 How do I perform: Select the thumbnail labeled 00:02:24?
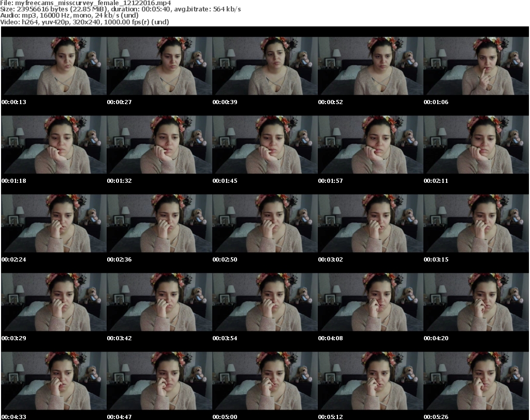pyautogui.click(x=54, y=224)
